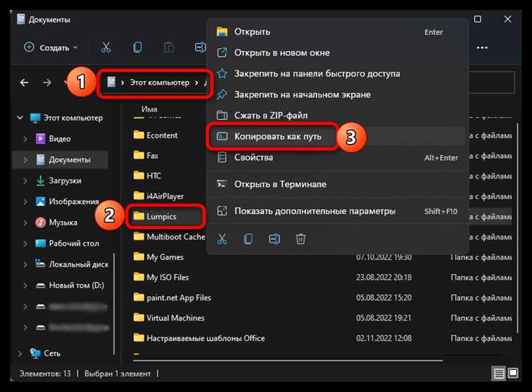Click the HTC folder icon
This screenshot has height=392, width=532.
click(x=138, y=175)
